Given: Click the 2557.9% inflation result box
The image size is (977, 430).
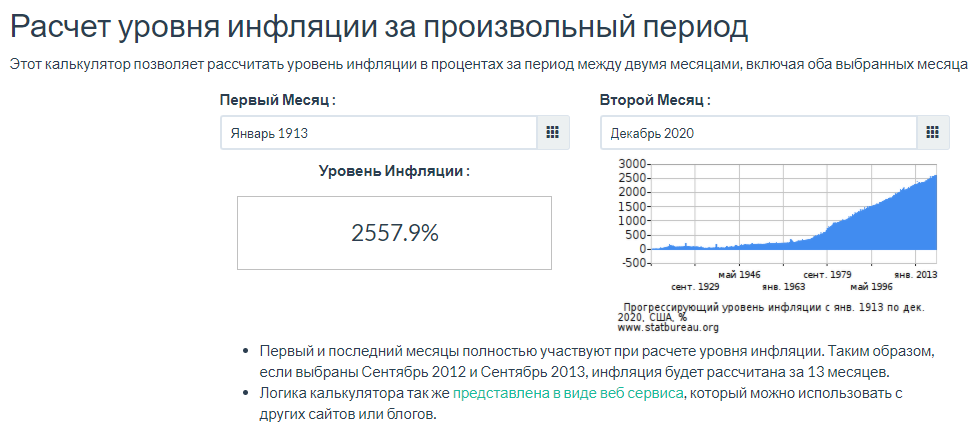Looking at the screenshot, I should tap(394, 232).
